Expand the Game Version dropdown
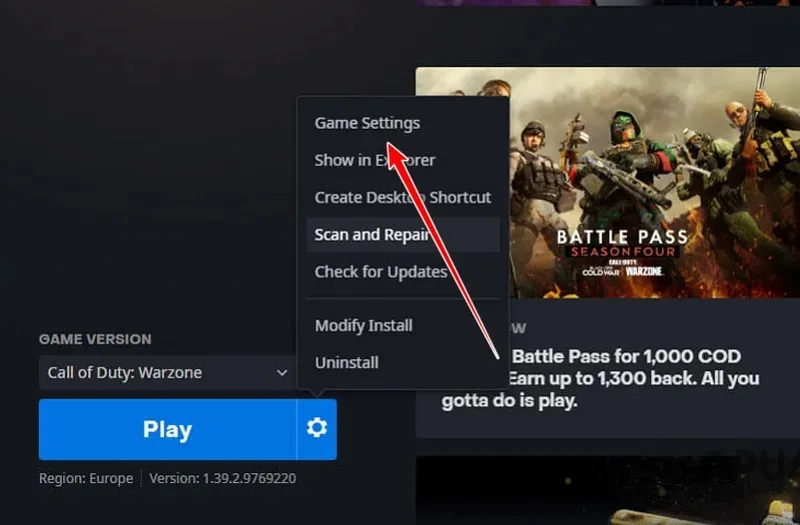 [x=167, y=372]
